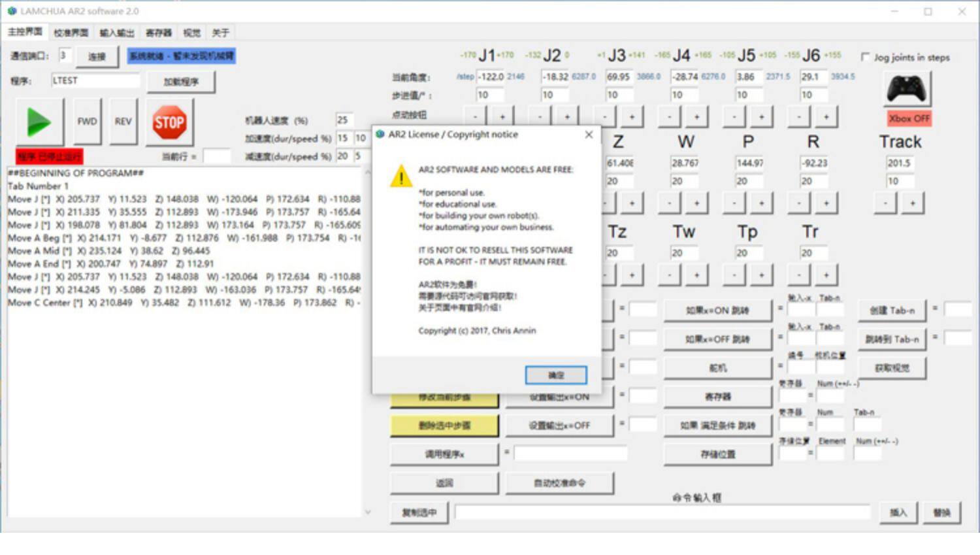Click the J1 current angle field -122.0
980x555 pixels.
(x=491, y=76)
